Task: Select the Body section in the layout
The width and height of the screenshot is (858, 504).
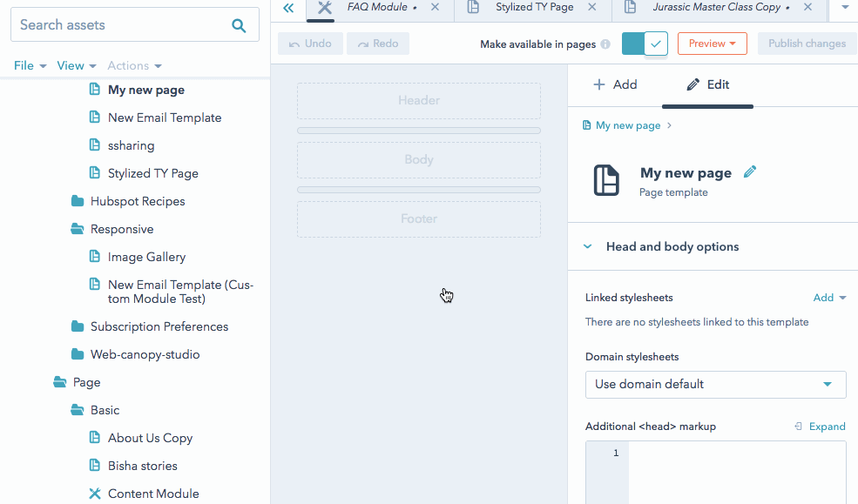Action: [x=419, y=159]
